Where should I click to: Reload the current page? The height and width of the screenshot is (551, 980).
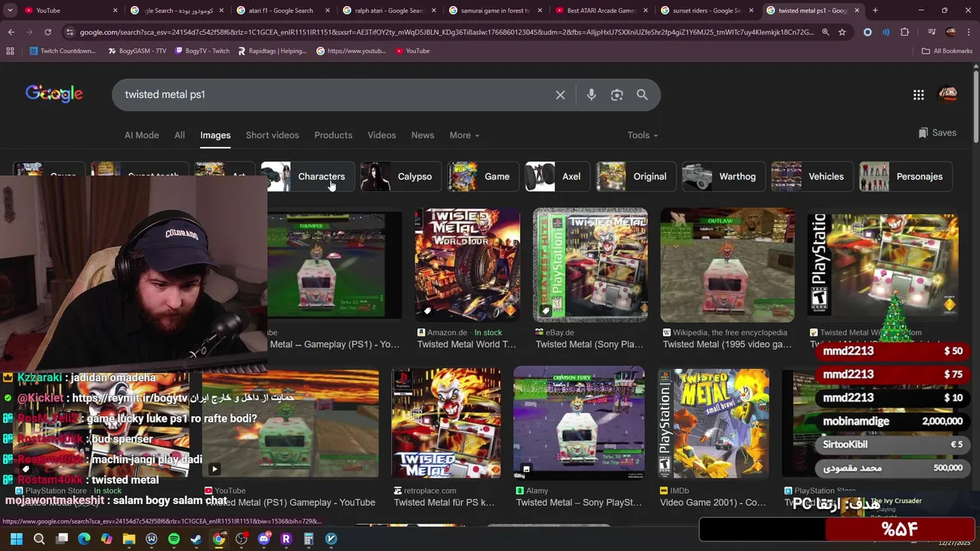point(47,32)
